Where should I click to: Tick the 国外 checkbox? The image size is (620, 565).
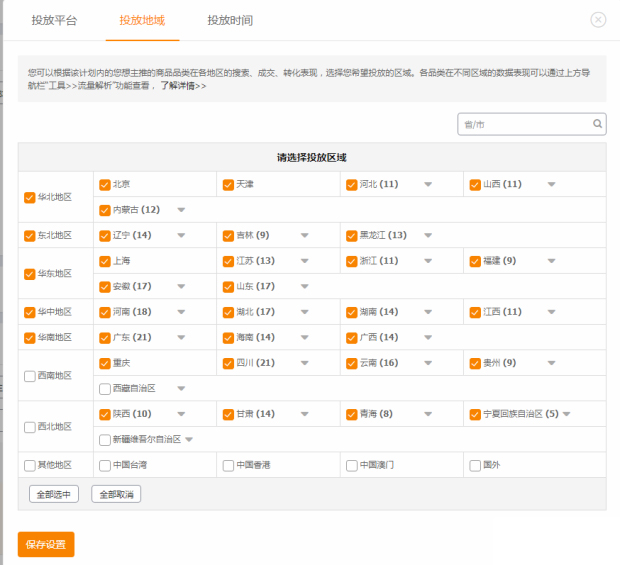pos(475,465)
